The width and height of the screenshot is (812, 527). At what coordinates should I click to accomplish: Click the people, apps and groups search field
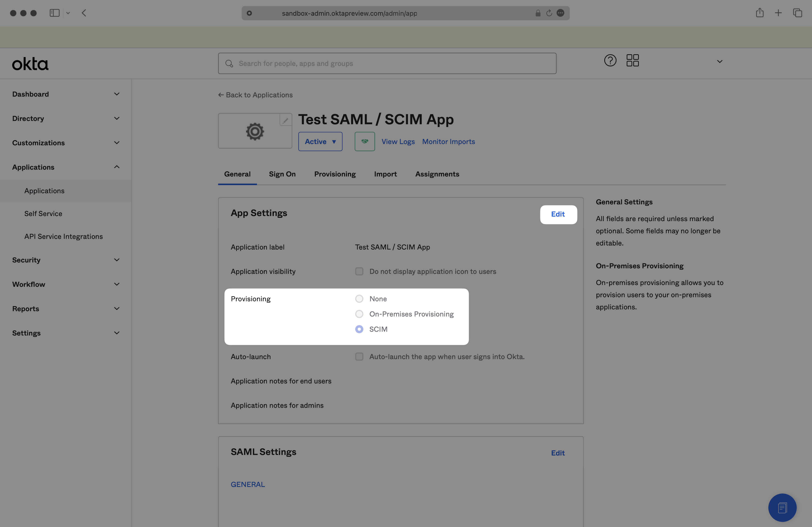pyautogui.click(x=387, y=63)
